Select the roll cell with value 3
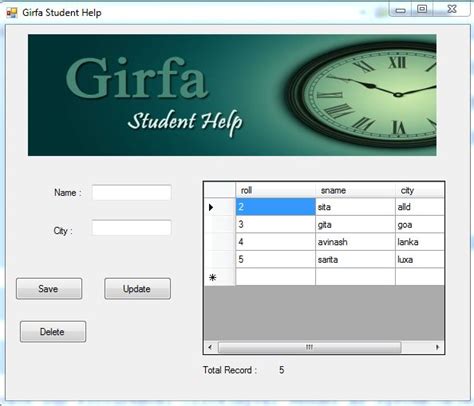The image size is (474, 406). click(x=275, y=224)
